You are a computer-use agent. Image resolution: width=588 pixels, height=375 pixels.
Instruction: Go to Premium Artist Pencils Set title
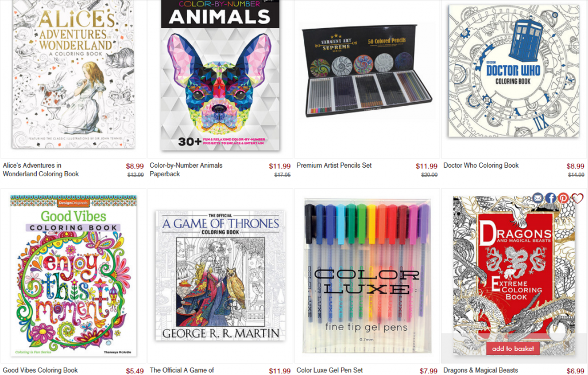[334, 165]
